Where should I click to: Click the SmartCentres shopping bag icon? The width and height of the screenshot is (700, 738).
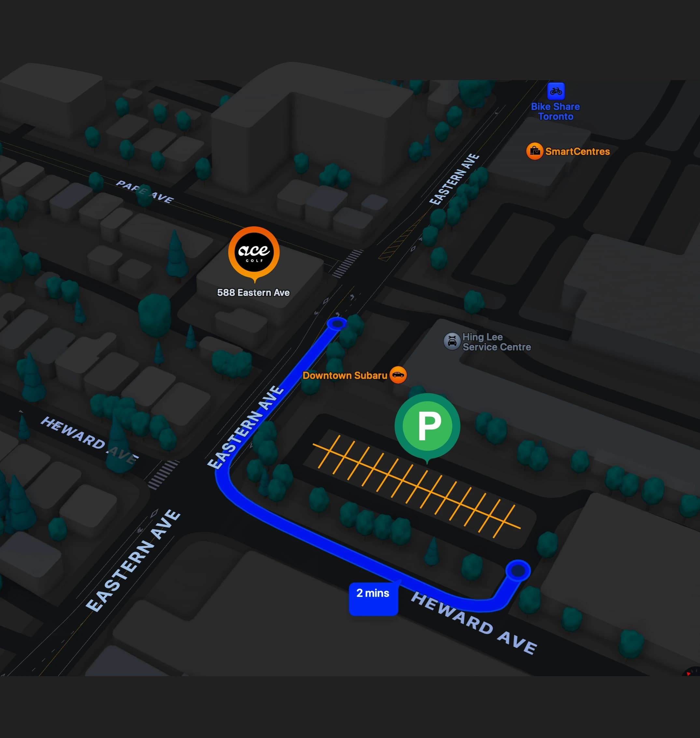point(534,151)
